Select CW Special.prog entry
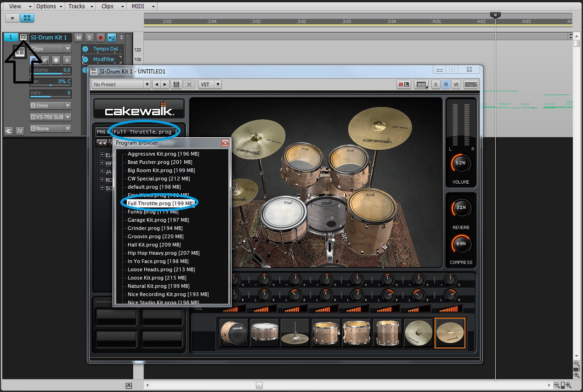 click(x=158, y=179)
